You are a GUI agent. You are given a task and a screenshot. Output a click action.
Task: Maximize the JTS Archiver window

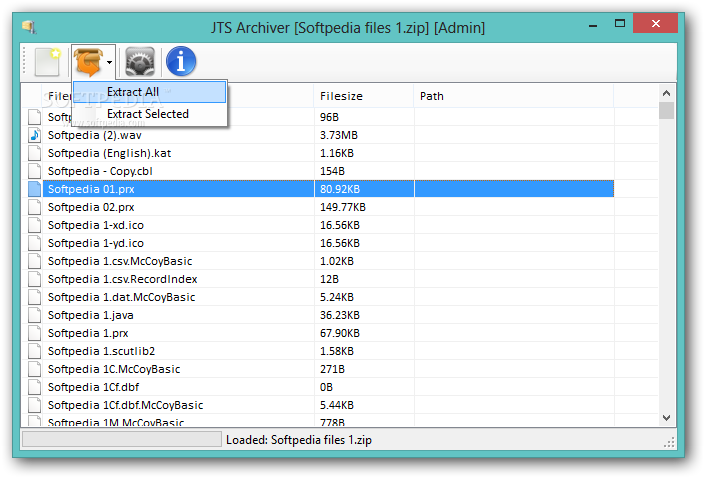(x=620, y=23)
